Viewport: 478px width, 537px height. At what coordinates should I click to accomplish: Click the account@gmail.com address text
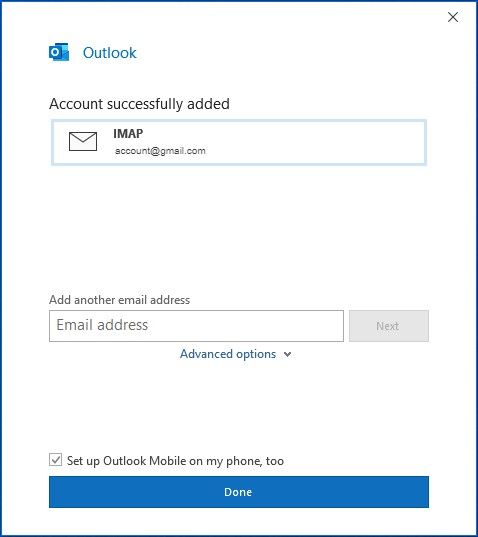pos(160,151)
